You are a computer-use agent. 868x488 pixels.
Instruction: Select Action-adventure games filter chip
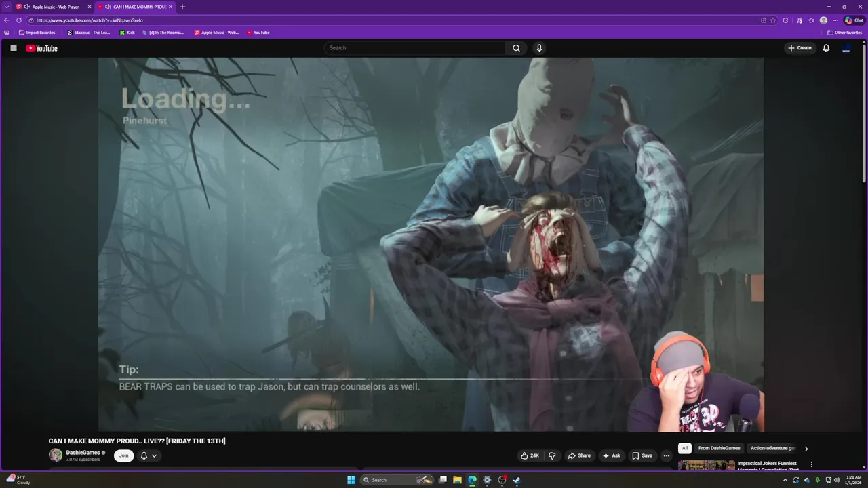point(772,448)
